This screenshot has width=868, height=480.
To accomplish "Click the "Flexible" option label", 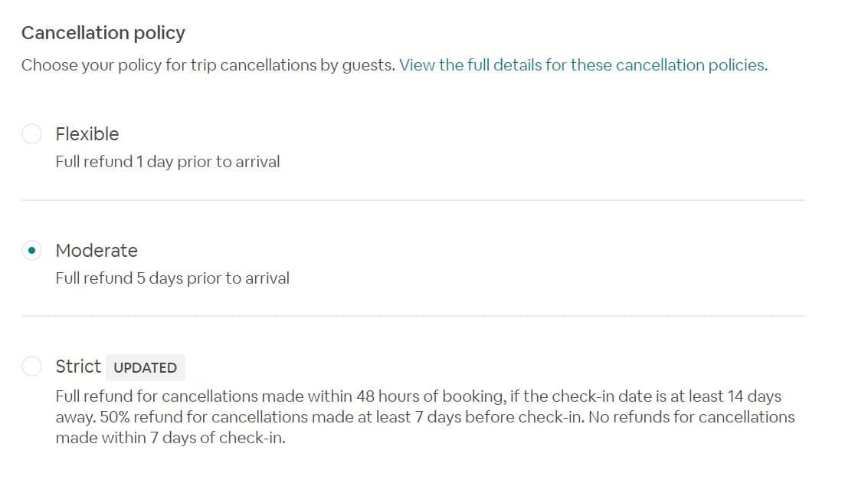I will click(x=87, y=134).
